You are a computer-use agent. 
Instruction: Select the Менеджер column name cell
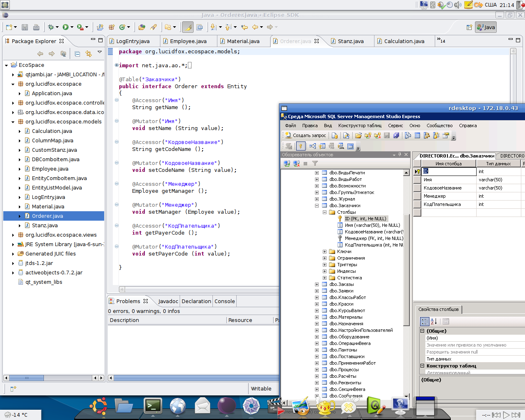(449, 196)
